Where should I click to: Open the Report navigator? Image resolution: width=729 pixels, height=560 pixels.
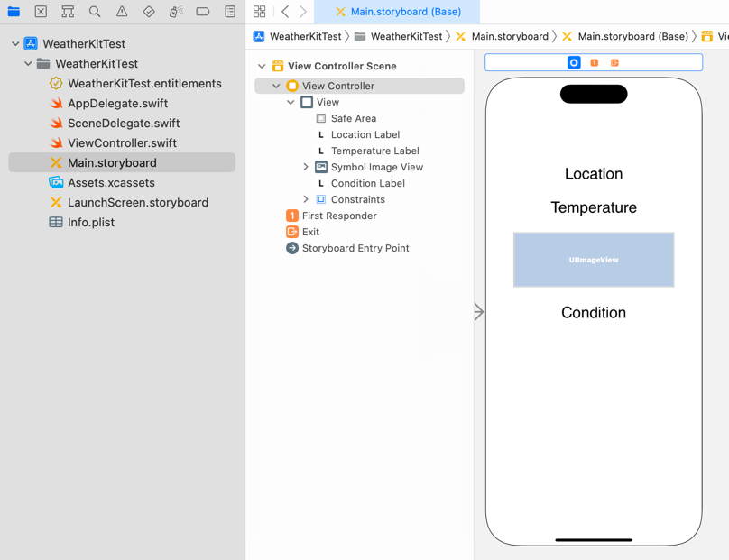[230, 12]
